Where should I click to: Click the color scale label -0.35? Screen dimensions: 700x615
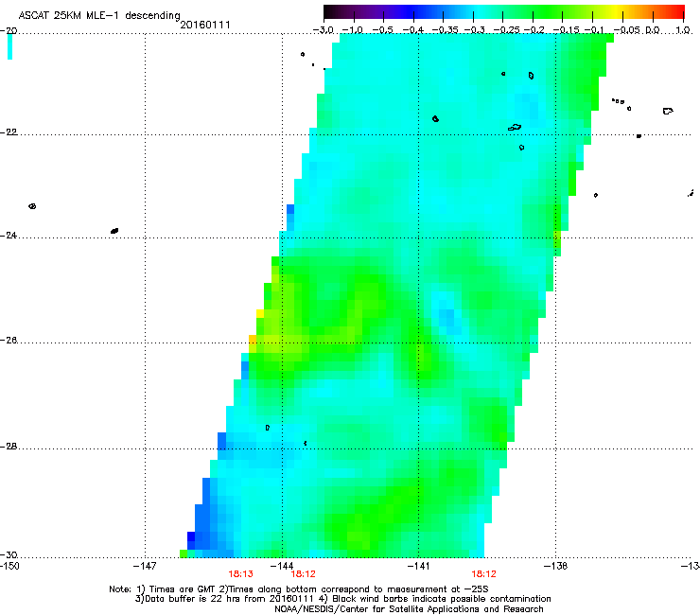(x=443, y=30)
